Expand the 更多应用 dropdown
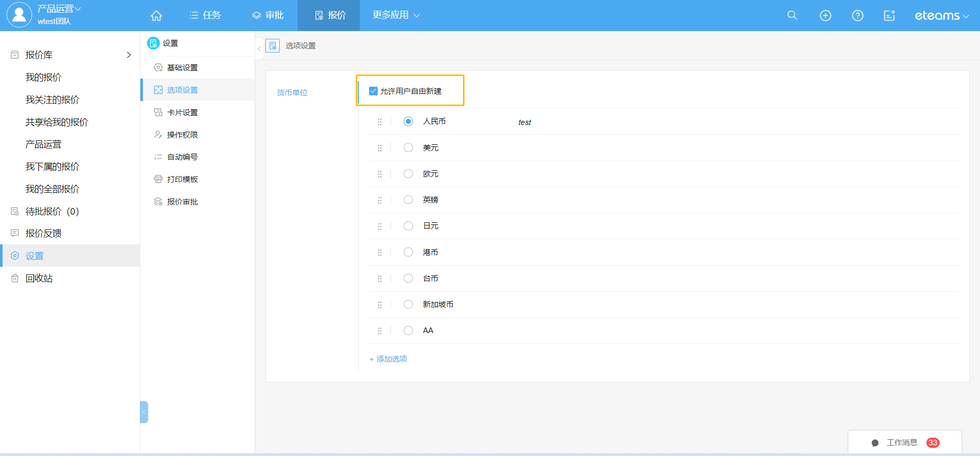Viewport: 980px width, 456px height. click(x=396, y=15)
